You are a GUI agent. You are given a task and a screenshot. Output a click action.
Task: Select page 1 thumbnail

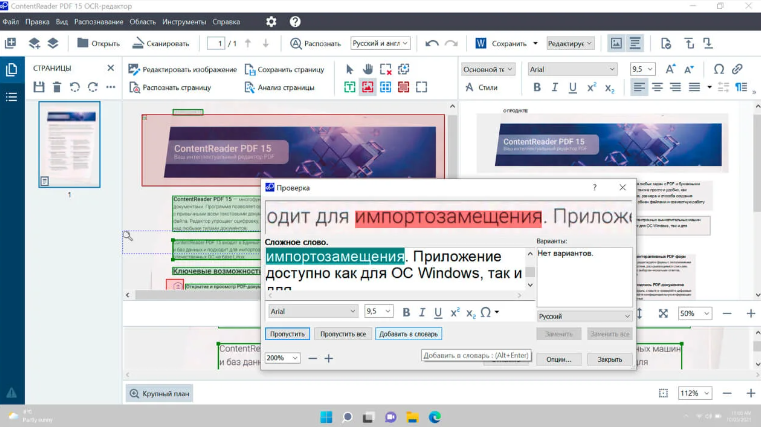coord(69,145)
